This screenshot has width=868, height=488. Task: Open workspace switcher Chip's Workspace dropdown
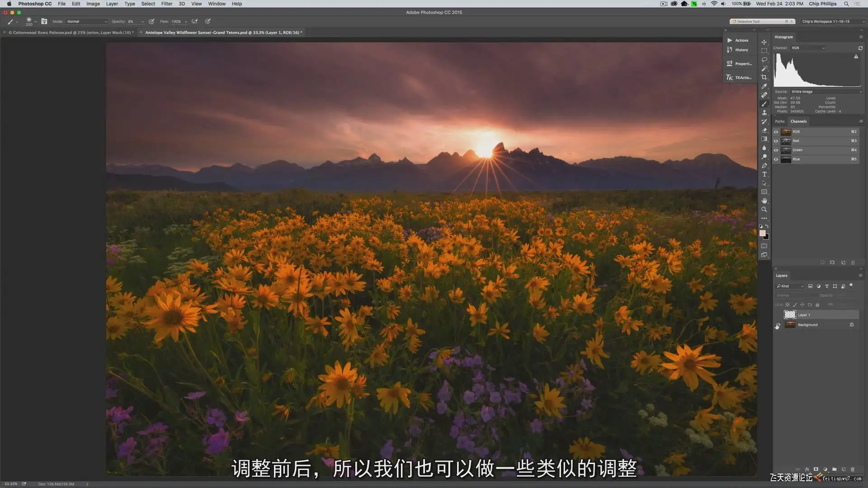tap(833, 21)
